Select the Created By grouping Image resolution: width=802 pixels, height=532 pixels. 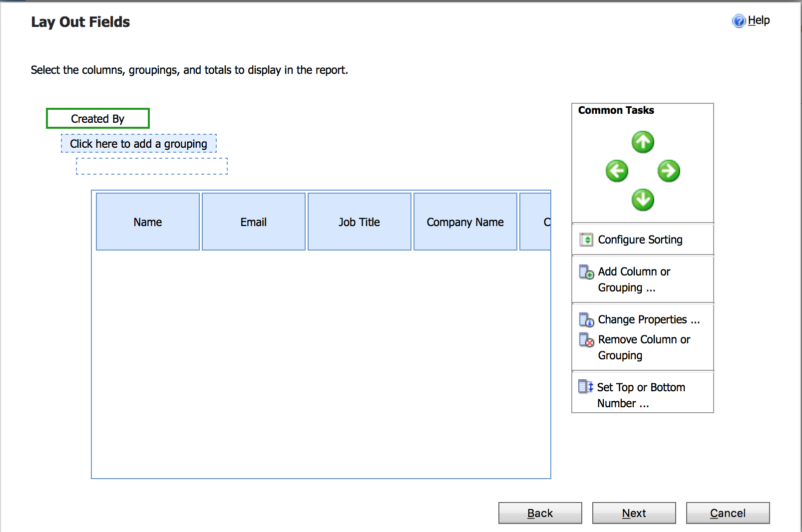(98, 118)
